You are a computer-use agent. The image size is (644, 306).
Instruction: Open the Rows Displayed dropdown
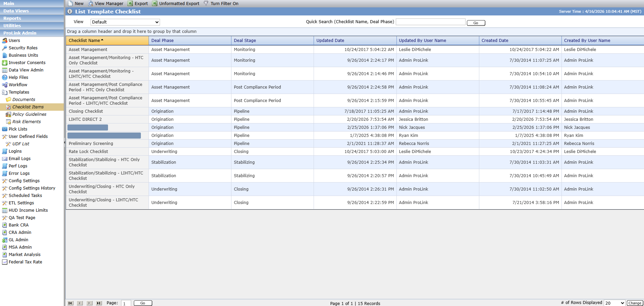point(614,303)
